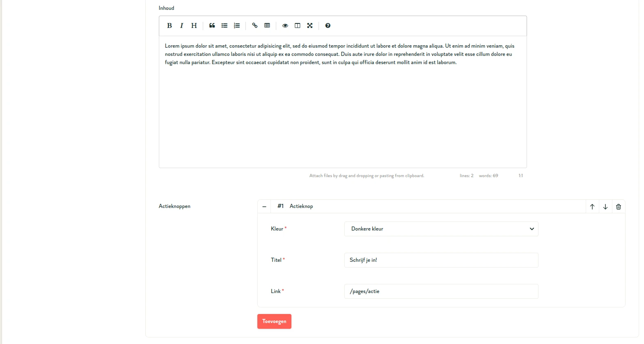Create a bulleted list
Viewport: 644px width, 344px height.
click(x=225, y=25)
